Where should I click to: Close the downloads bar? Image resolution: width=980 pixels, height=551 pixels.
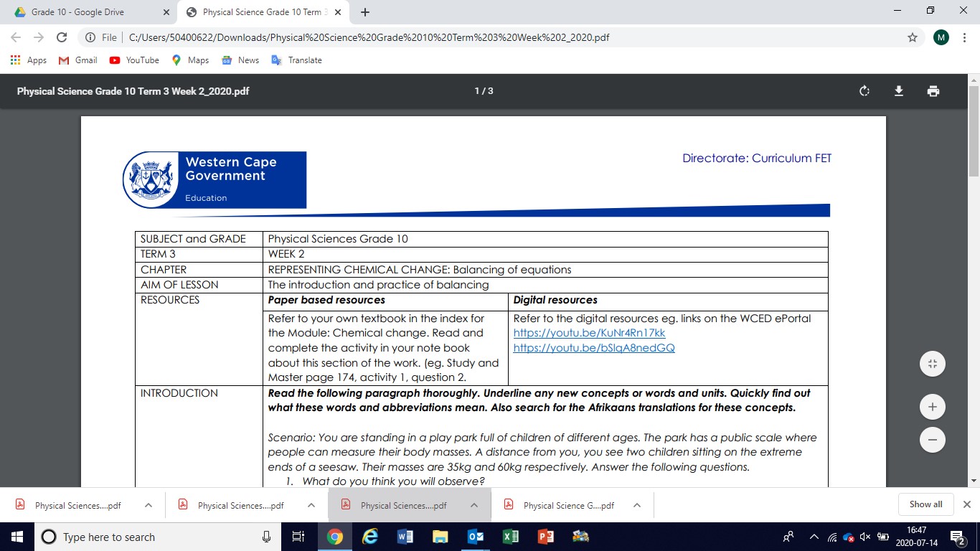966,504
